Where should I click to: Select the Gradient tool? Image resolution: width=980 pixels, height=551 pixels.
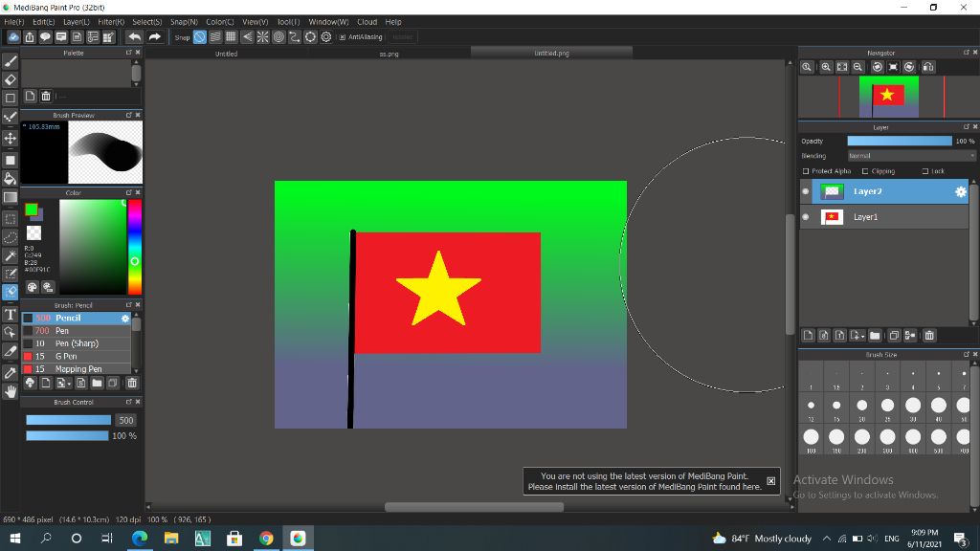(10, 197)
